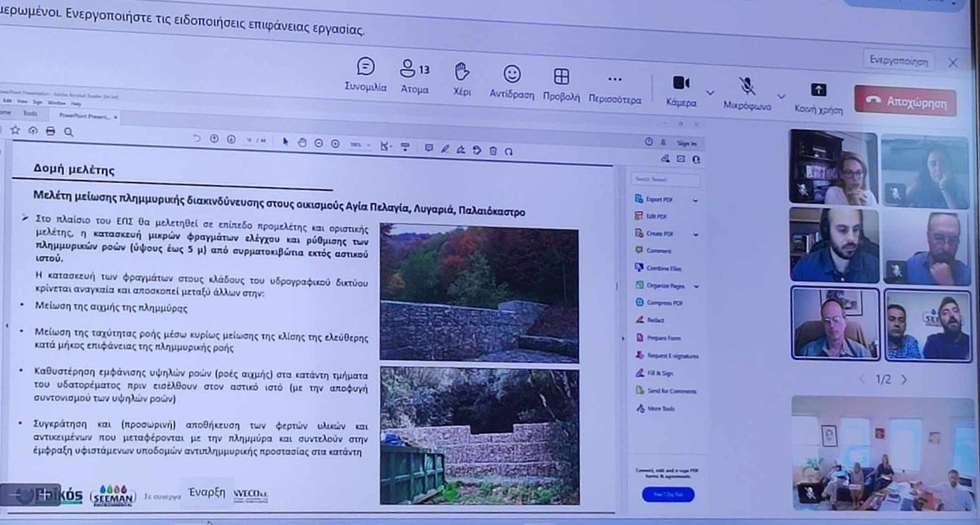Expand the camera options dropdown arrow
The image size is (980, 525).
tap(710, 93)
